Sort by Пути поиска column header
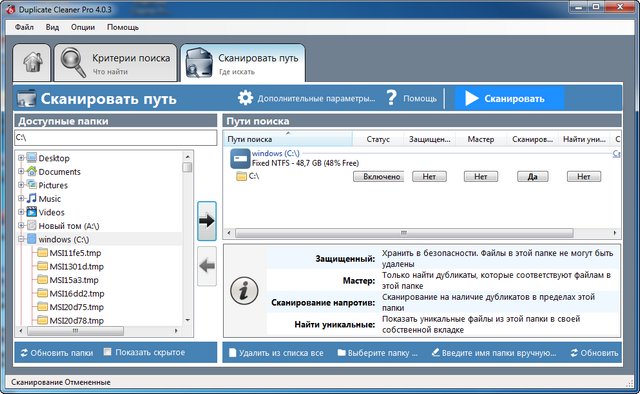Image resolution: width=640 pixels, height=394 pixels. (288, 139)
